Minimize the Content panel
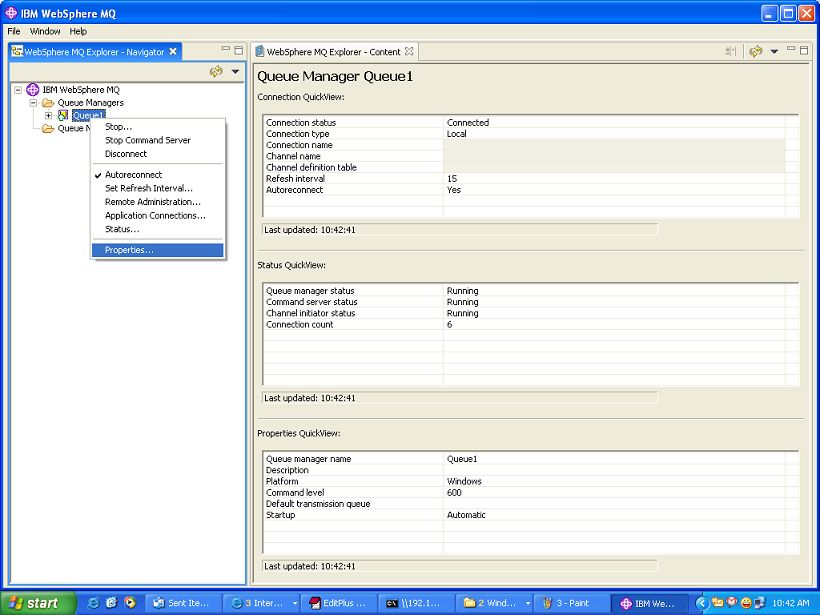Image resolution: width=820 pixels, height=615 pixels. click(791, 49)
